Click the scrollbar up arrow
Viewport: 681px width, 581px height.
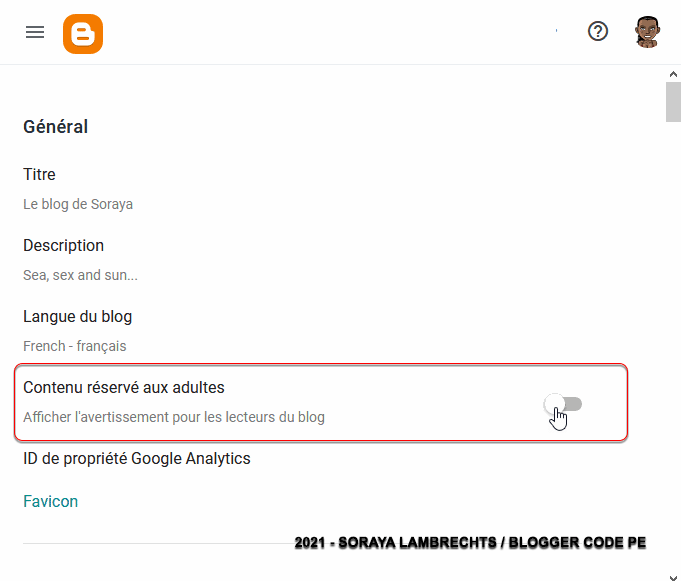point(673,75)
